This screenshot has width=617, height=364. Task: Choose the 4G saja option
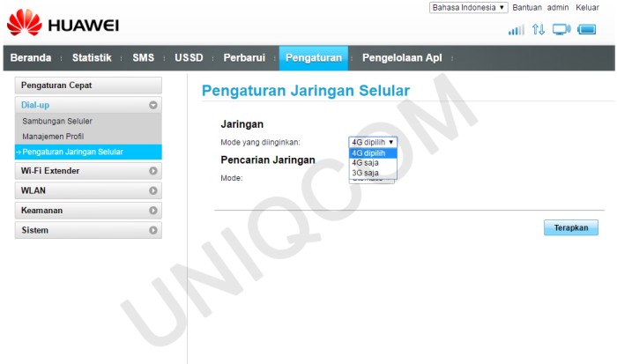click(373, 163)
